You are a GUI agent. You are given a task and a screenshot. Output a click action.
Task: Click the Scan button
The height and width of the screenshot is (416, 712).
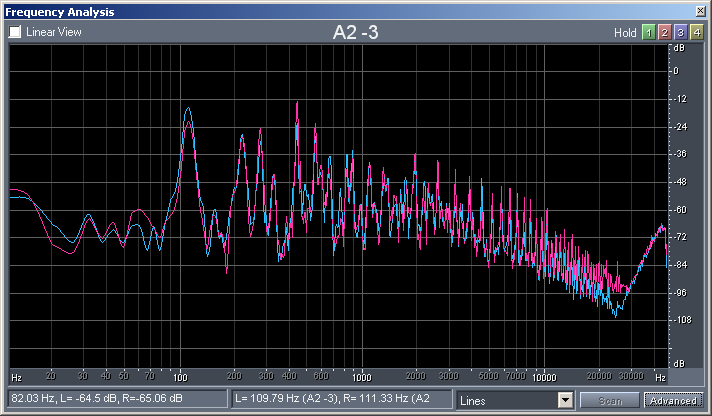pos(609,400)
